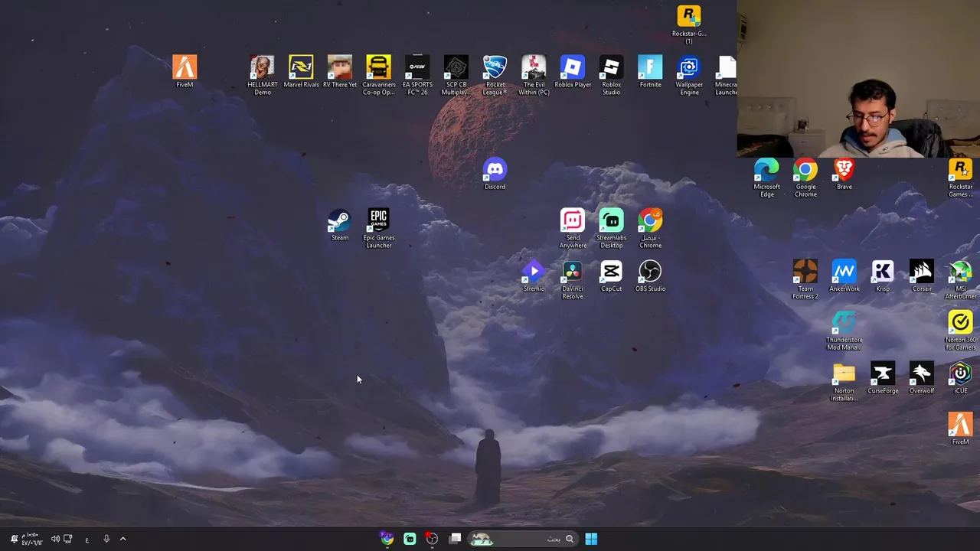Select the DaVinci Resolve desktop icon
The image size is (980, 551).
click(x=573, y=279)
